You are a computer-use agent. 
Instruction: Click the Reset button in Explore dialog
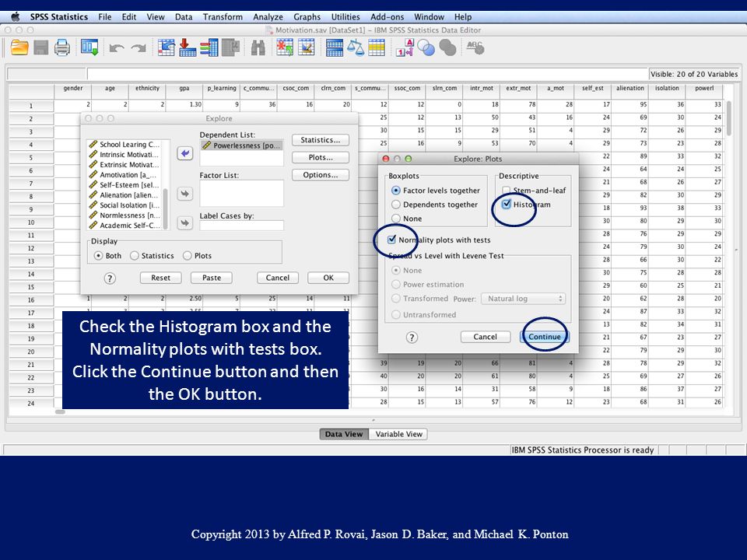pos(160,278)
